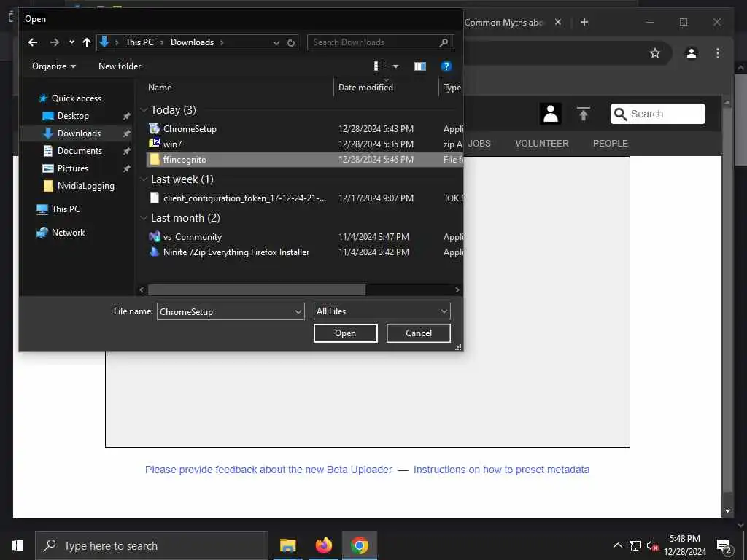Select the ChromeSetup file
This screenshot has height=560, width=747.
point(190,128)
